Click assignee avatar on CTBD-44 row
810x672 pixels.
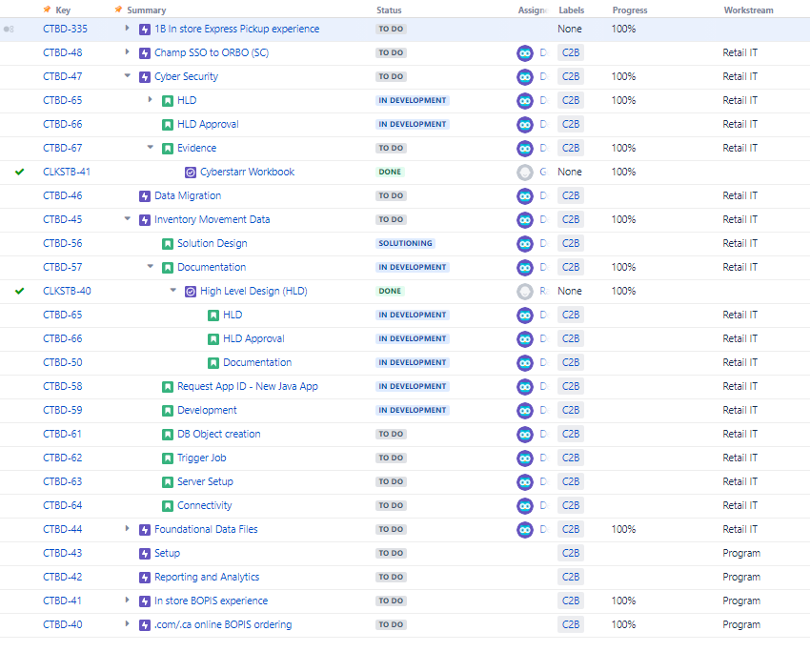(525, 529)
